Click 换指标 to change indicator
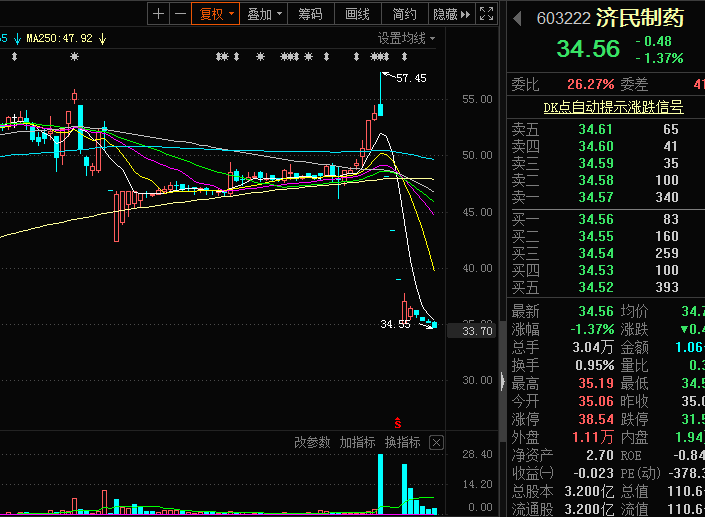This screenshot has width=705, height=517. tap(402, 442)
